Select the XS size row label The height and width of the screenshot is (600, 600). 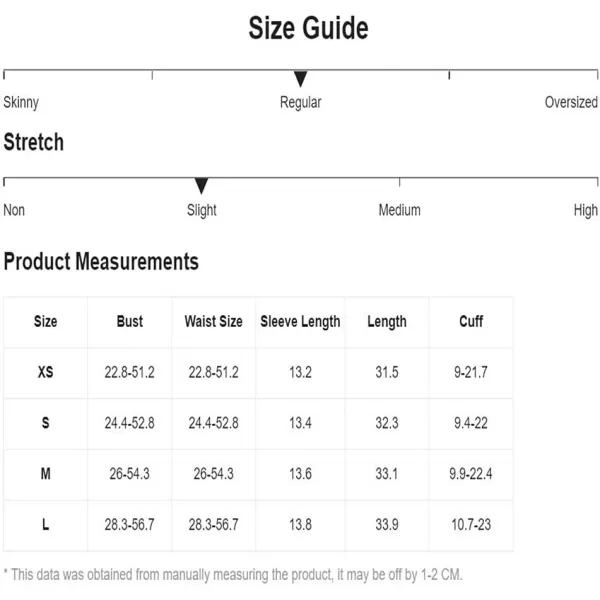coord(46,372)
